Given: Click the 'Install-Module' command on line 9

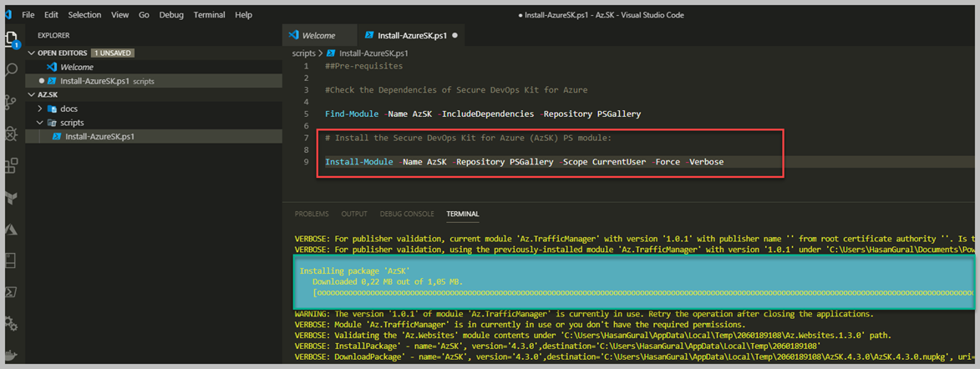Looking at the screenshot, I should (x=358, y=162).
